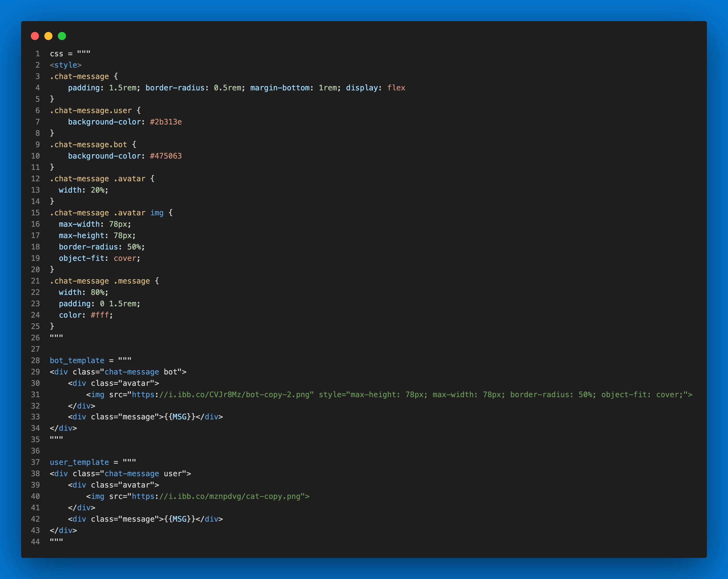Click the <style> tag on line 2
Image resolution: width=728 pixels, height=579 pixels.
(65, 65)
